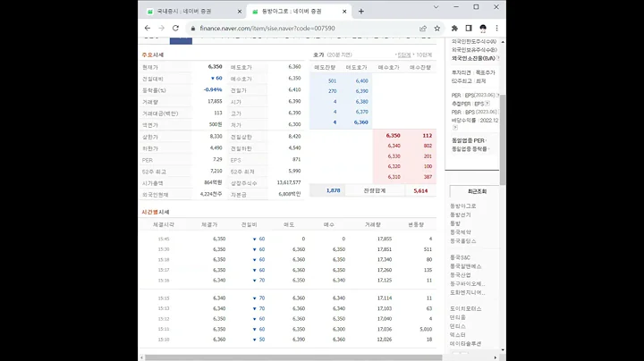Image resolution: width=644 pixels, height=361 pixels.
Task: Click the 5,010 volume change cell
Action: [426, 329]
